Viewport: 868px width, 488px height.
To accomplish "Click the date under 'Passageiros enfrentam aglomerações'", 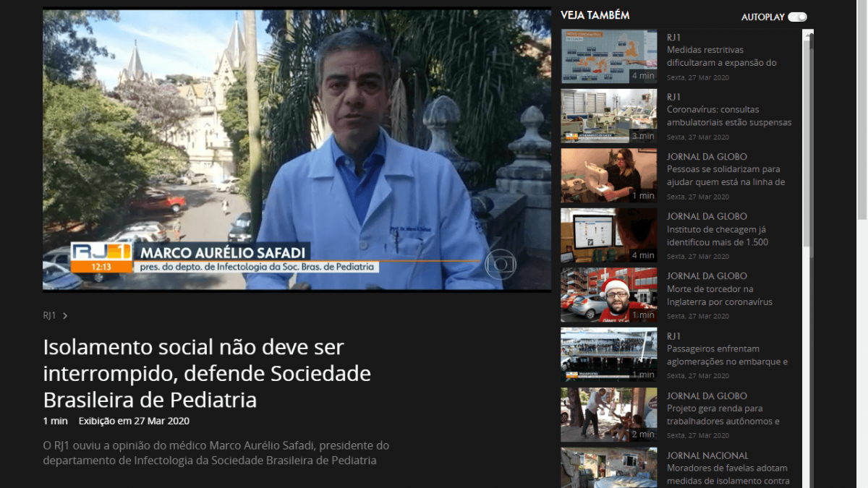I will pyautogui.click(x=698, y=376).
